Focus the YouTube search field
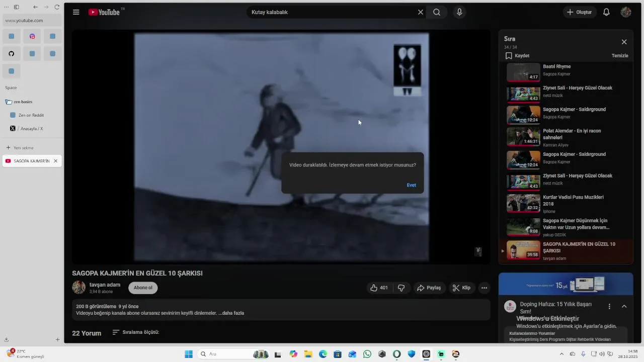Viewport: 644px width, 362px height. click(332, 12)
